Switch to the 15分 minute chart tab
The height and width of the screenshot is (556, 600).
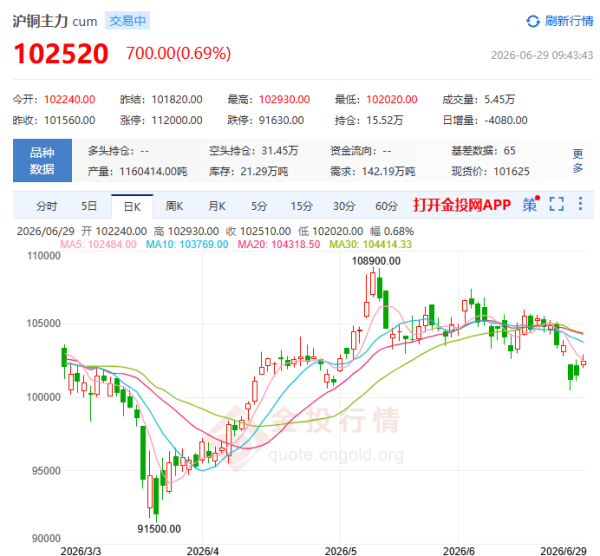point(302,206)
